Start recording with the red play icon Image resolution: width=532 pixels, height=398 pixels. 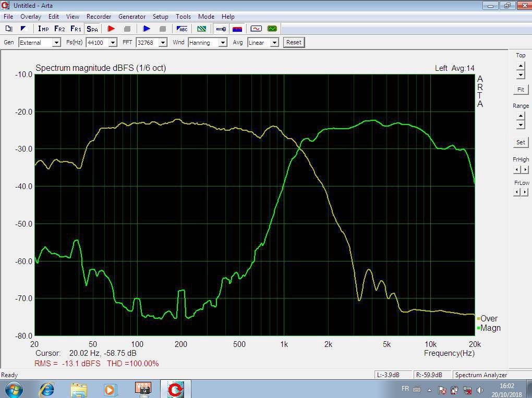pyautogui.click(x=111, y=29)
